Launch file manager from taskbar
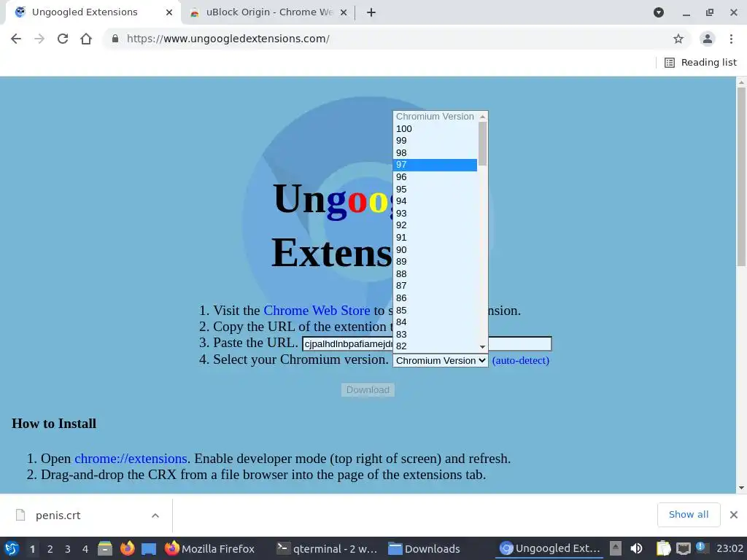 tap(105, 548)
